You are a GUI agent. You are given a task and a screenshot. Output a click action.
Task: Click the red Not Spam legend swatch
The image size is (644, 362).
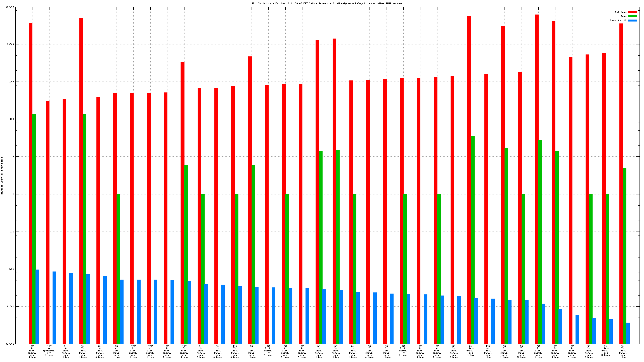coord(632,12)
